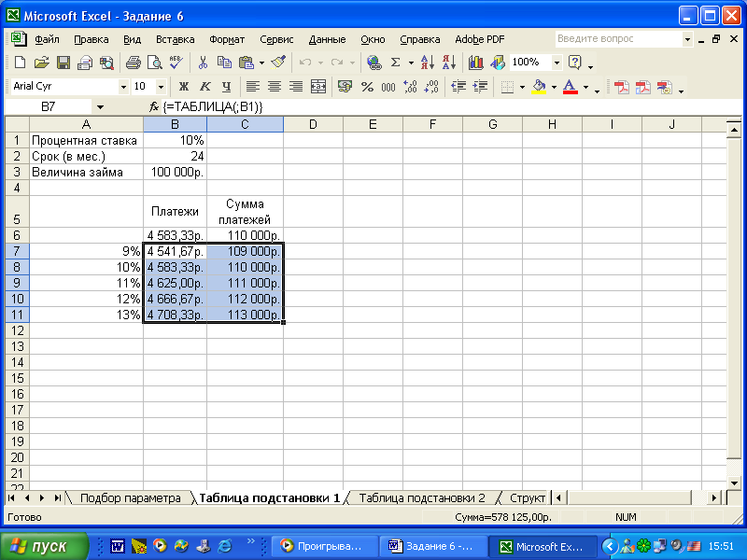747x560 pixels.
Task: Open the Формат menu
Action: [x=227, y=39]
